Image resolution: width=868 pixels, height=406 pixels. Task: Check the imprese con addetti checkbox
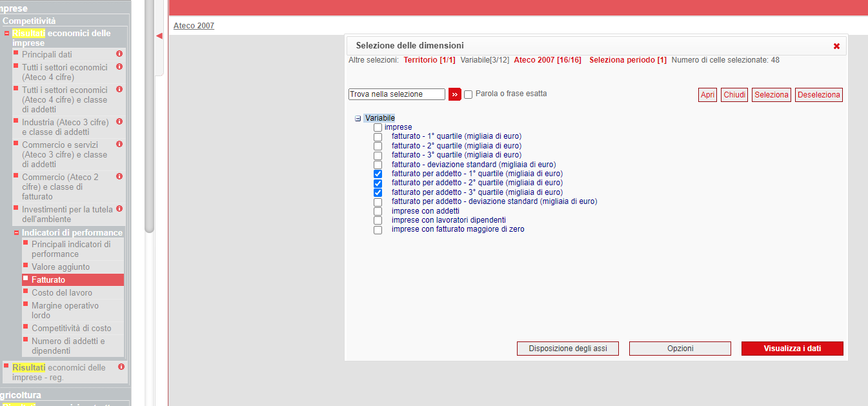click(378, 211)
